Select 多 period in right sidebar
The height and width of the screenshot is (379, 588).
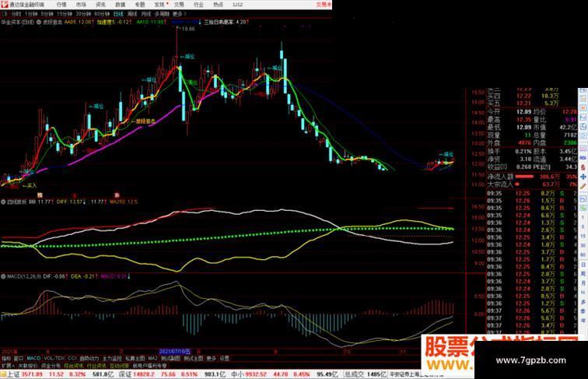click(x=583, y=302)
